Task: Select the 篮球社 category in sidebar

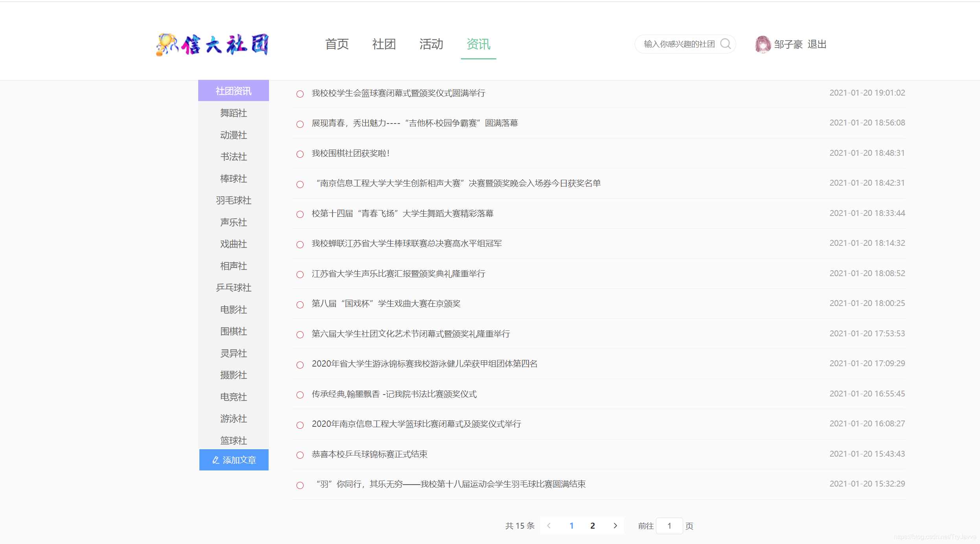Action: coord(234,441)
